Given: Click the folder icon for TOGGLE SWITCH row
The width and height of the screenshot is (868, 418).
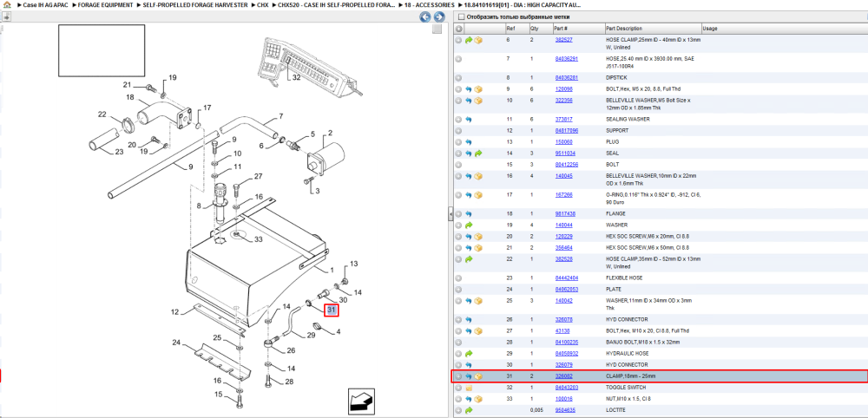Looking at the screenshot, I should click(x=469, y=388).
